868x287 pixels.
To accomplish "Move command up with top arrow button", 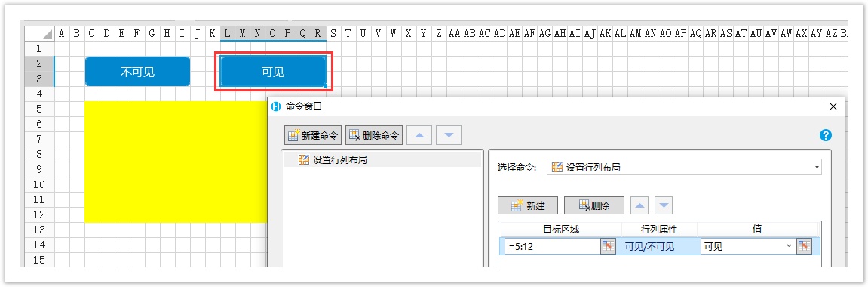I will coord(419,135).
